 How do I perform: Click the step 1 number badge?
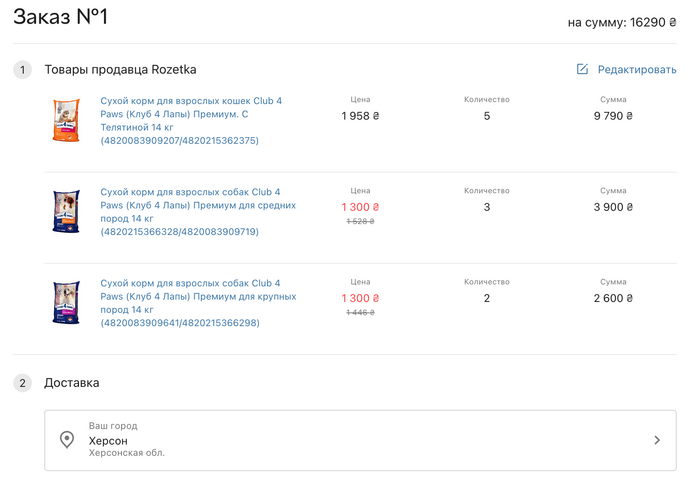[x=23, y=70]
